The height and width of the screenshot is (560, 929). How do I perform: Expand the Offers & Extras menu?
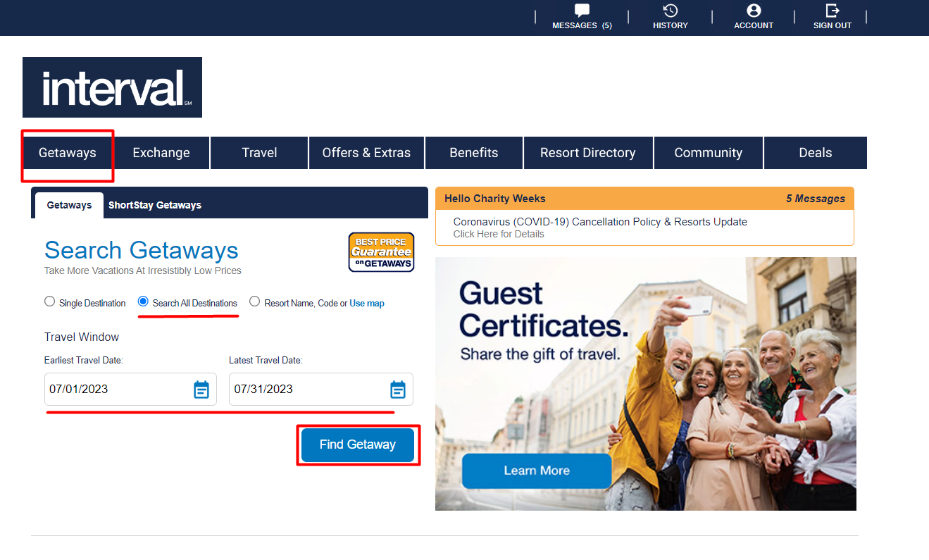click(x=366, y=153)
